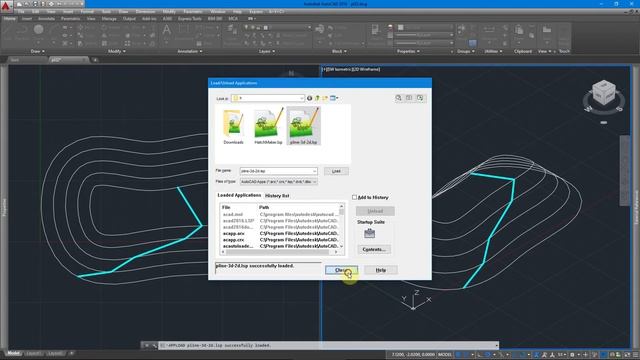Image resolution: width=640 pixels, height=360 pixels.
Task: Expand the Layers panel
Action: 267,51
